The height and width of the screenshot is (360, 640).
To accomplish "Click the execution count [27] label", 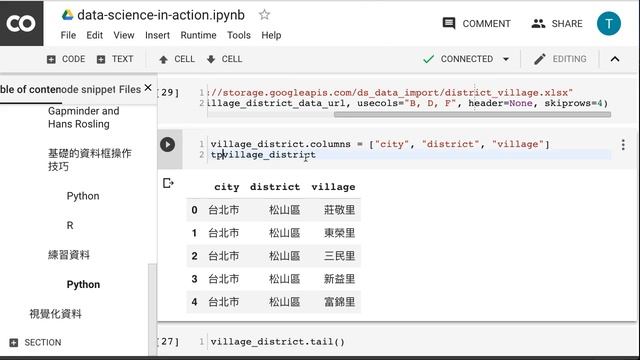I will [x=168, y=342].
